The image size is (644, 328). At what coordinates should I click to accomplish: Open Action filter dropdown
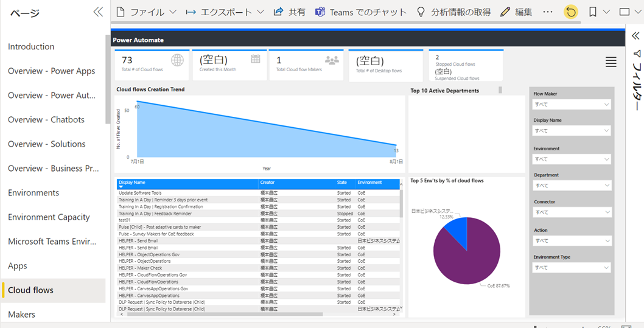click(572, 240)
